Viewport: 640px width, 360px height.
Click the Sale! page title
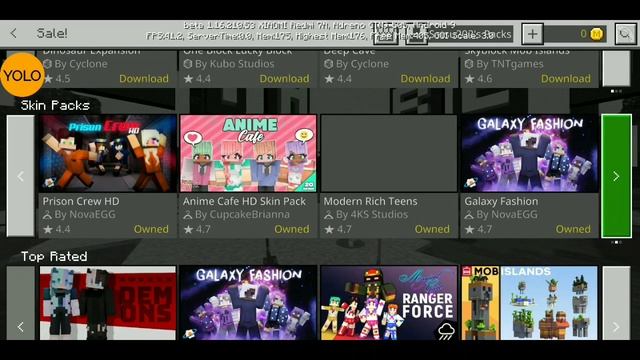(x=52, y=33)
